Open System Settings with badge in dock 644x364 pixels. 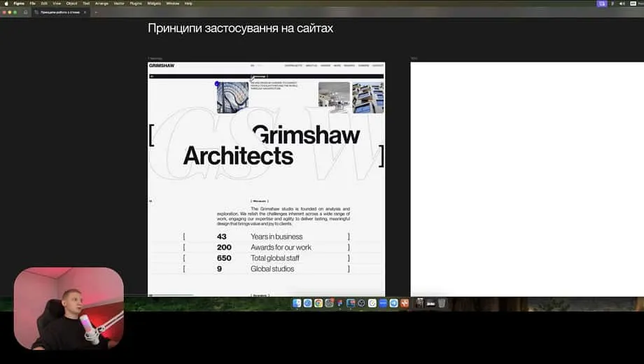pos(329,303)
